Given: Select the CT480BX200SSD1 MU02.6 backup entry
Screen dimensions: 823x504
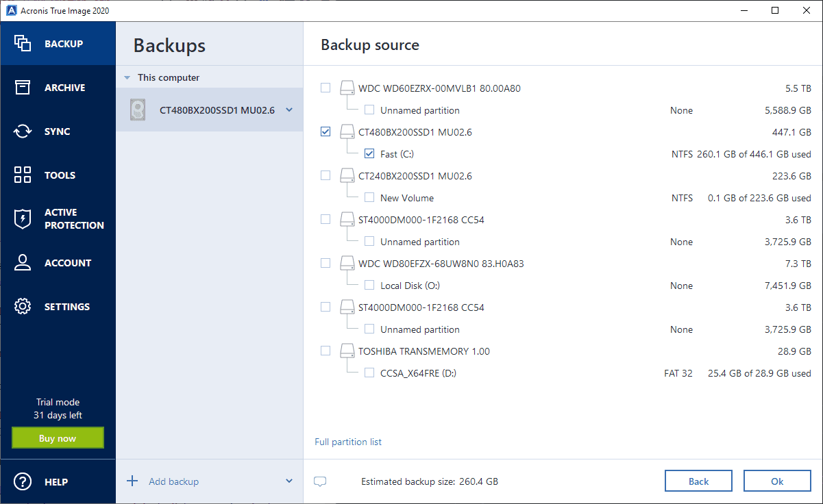Looking at the screenshot, I should click(210, 110).
